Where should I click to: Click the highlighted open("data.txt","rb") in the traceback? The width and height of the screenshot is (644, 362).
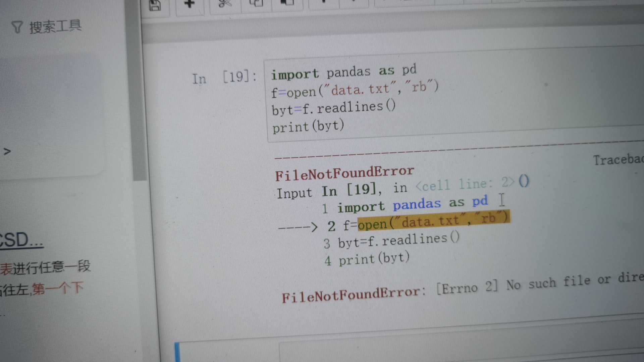click(433, 221)
